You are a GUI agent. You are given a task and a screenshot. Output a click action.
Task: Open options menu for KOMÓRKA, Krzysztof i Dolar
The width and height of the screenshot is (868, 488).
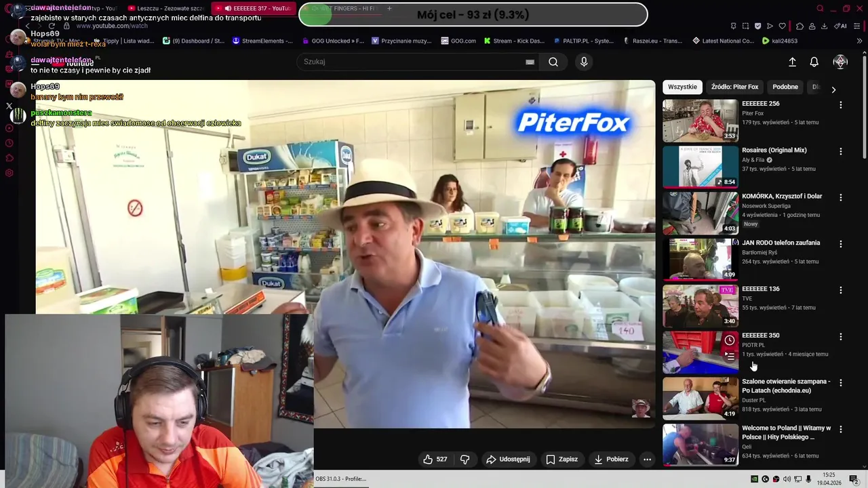[x=840, y=197]
